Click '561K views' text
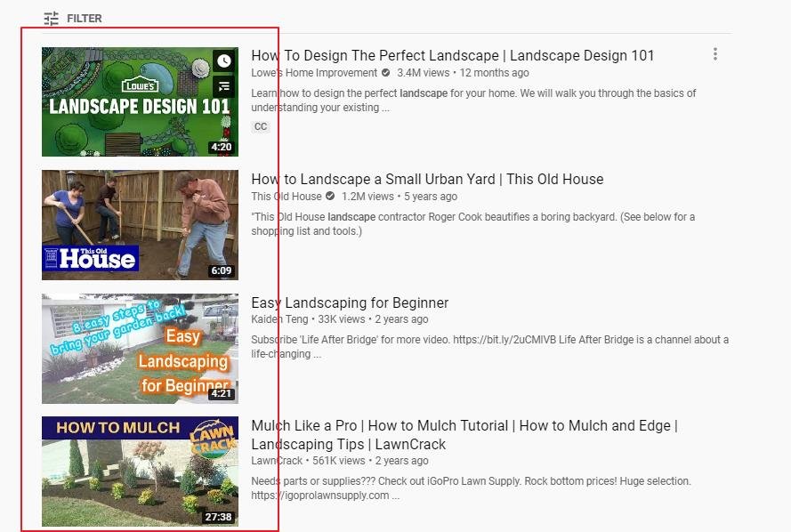 [x=338, y=461]
